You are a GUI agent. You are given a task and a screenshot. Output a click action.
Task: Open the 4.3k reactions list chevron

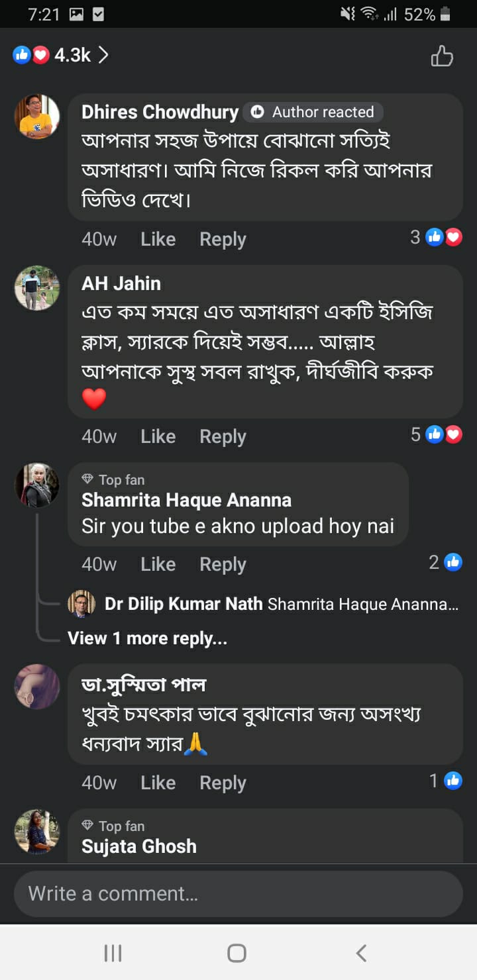coord(103,55)
